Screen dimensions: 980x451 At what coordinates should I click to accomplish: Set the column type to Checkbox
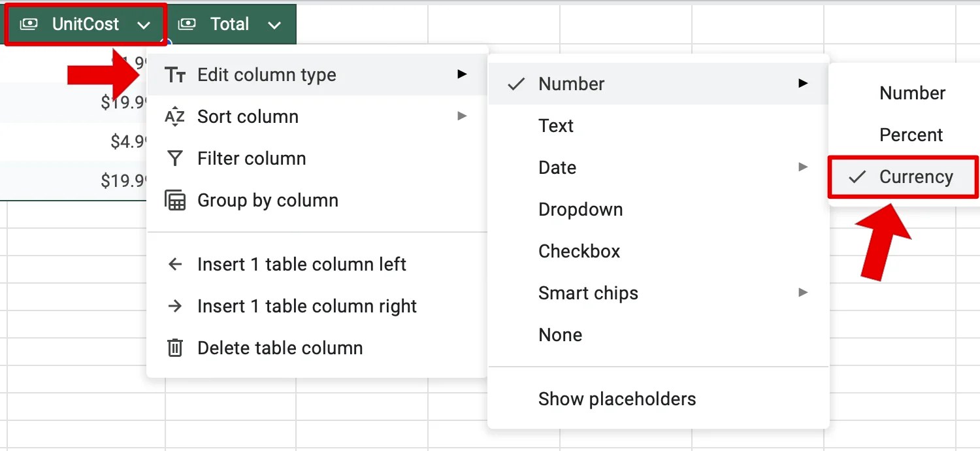click(579, 251)
